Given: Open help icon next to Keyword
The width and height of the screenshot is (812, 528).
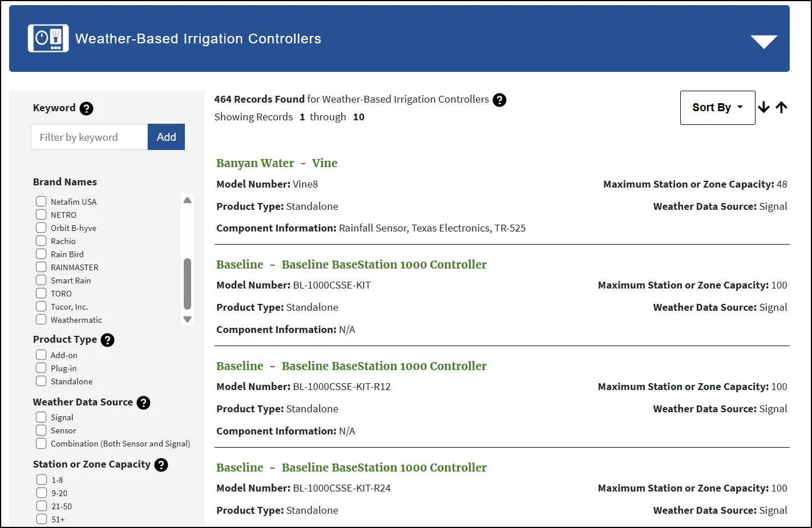Looking at the screenshot, I should tap(86, 108).
